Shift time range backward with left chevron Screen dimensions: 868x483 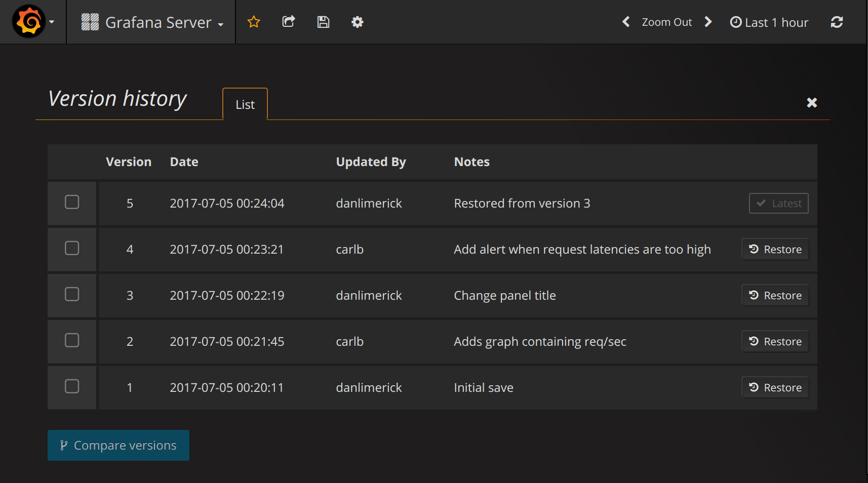pos(626,22)
